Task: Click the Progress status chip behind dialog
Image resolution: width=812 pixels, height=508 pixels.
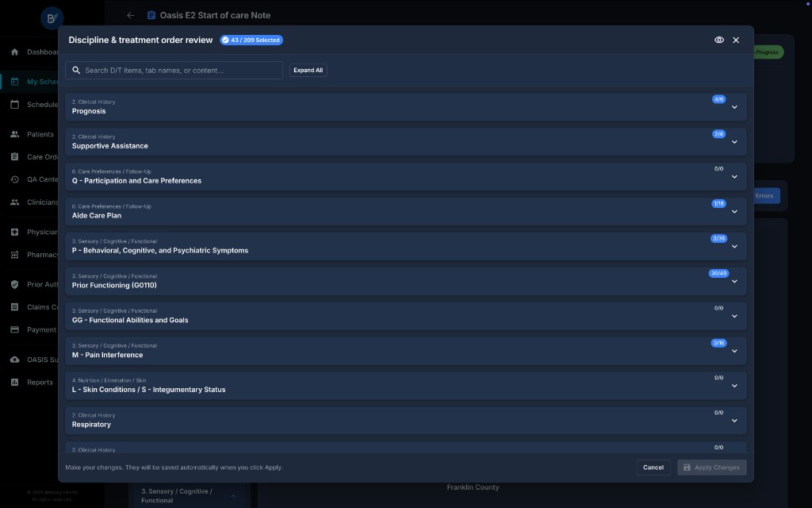Action: point(767,52)
